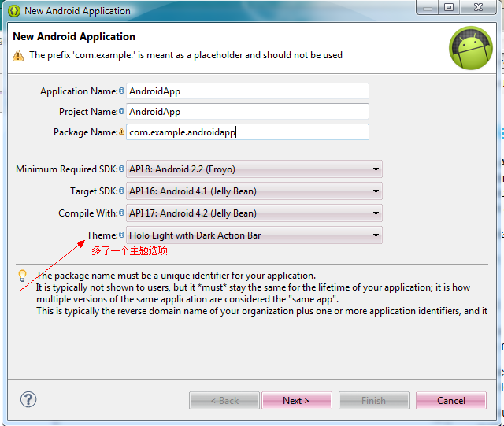Click the Next button
Screen dimensions: 504x426
[x=296, y=401]
